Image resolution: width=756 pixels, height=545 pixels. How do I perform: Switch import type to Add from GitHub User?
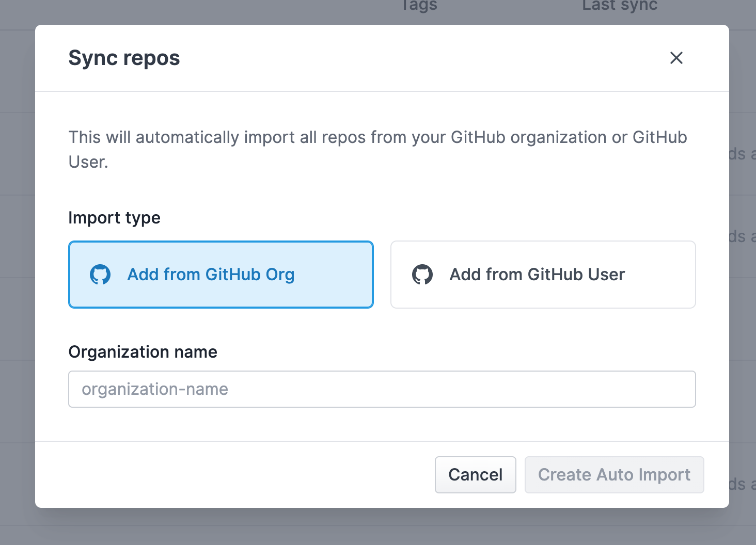[543, 274]
